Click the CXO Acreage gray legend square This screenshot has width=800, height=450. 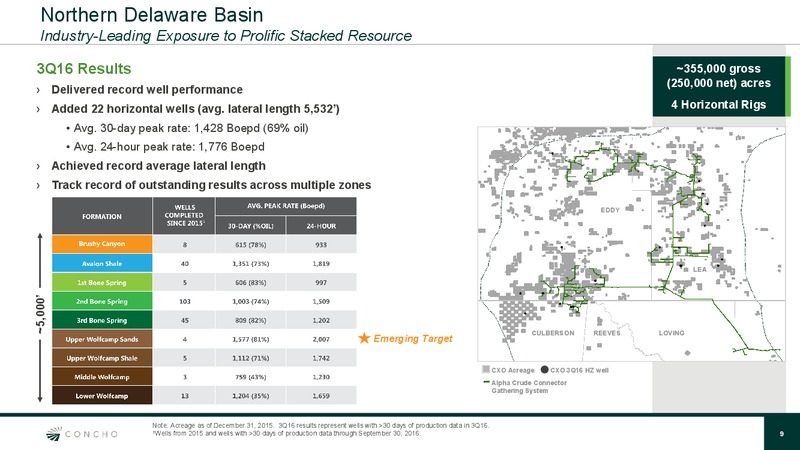(x=486, y=369)
